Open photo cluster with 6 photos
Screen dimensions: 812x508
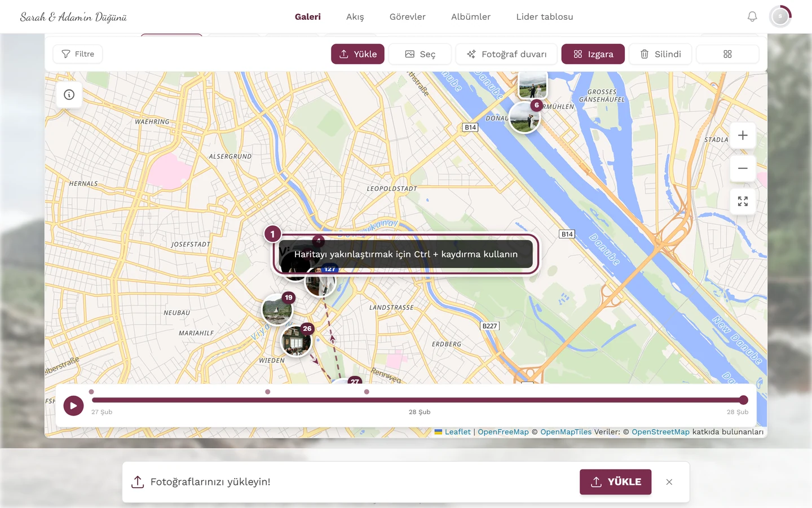[525, 117]
